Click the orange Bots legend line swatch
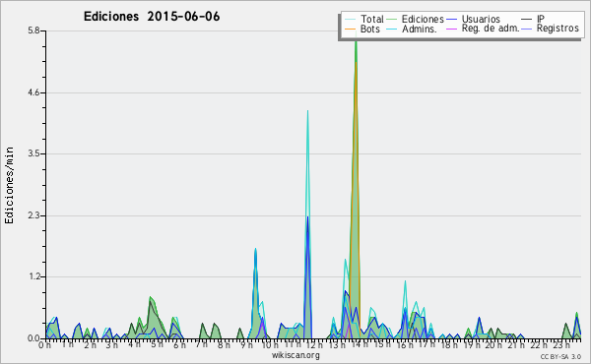The width and height of the screenshot is (591, 364). pyautogui.click(x=351, y=29)
